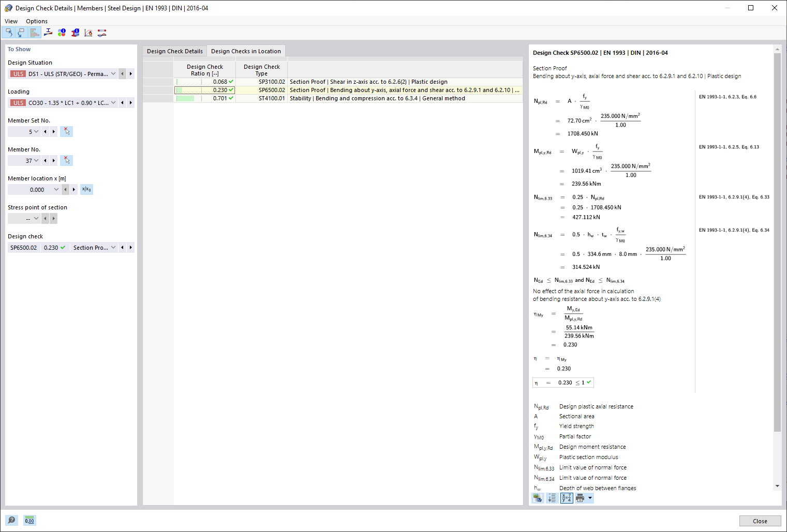This screenshot has height=532, width=787.
Task: Click the second toolbar icon with the down-curved arrow
Action: pyautogui.click(x=21, y=33)
